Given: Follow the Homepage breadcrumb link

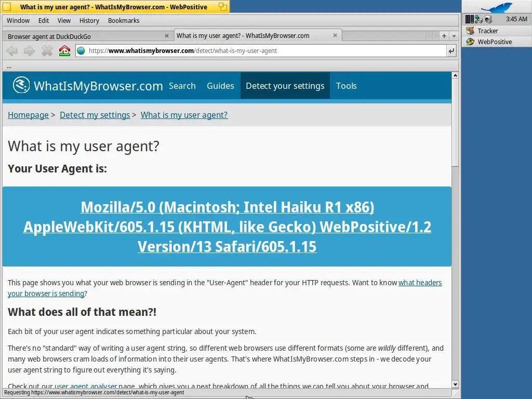Looking at the screenshot, I should pos(28,115).
